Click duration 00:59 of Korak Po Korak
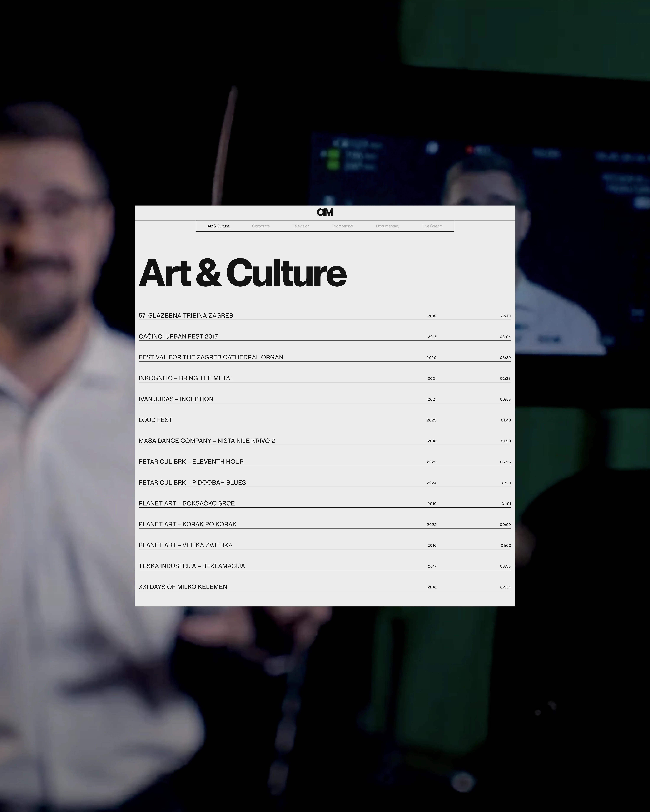Screen dimensions: 650x812 click(505, 525)
